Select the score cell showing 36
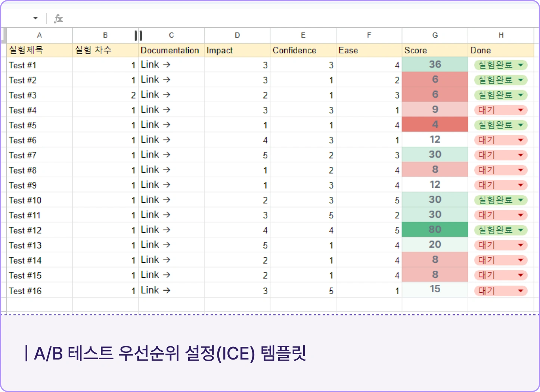The image size is (540, 392). click(x=435, y=65)
